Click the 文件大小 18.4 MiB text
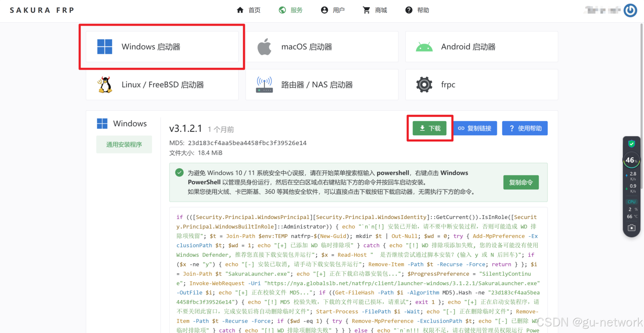This screenshot has width=644, height=333. 196,153
